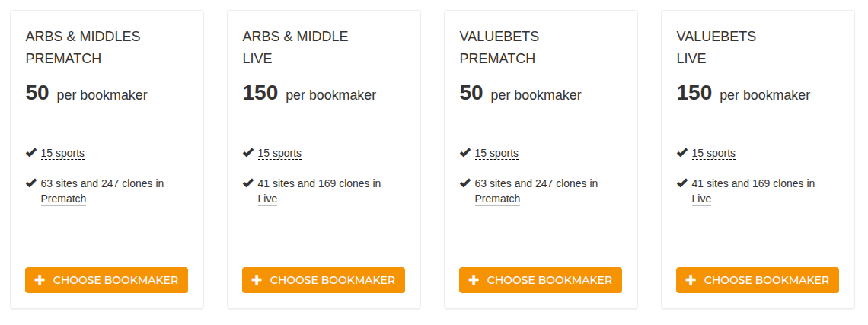Click checkmark beside 15 sports in Valuebets Live
The width and height of the screenshot is (868, 325).
[x=682, y=153]
